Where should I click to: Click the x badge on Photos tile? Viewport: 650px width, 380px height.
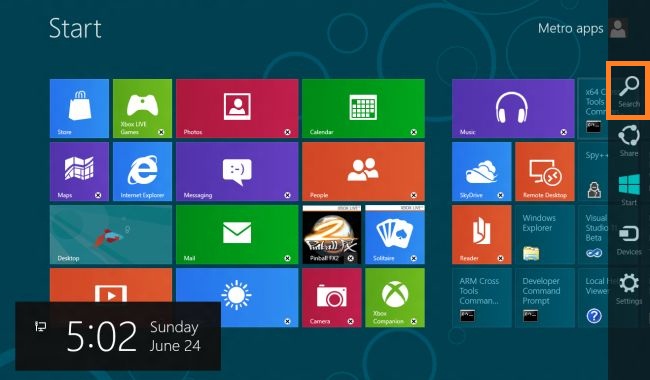click(x=288, y=132)
